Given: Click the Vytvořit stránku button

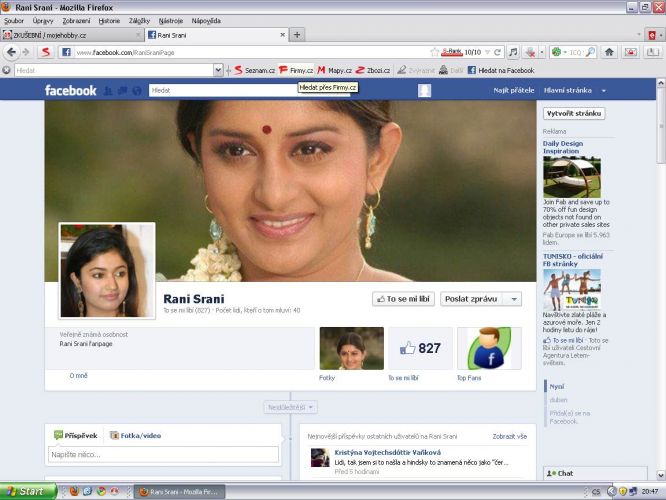Looking at the screenshot, I should pos(574,113).
